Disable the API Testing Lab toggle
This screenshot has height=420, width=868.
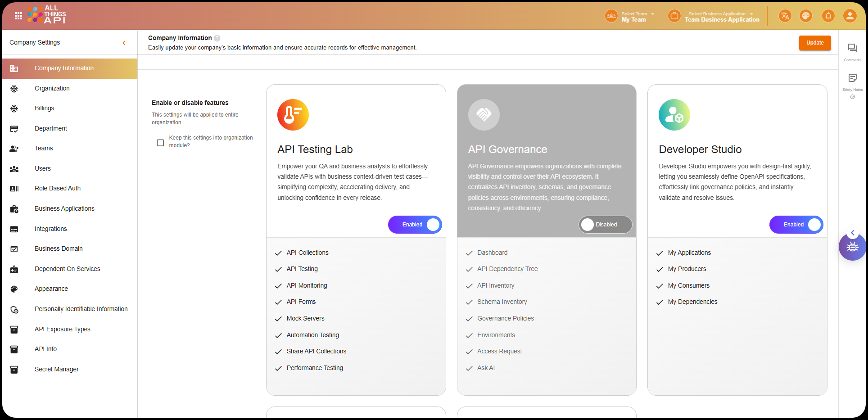pyautogui.click(x=415, y=225)
